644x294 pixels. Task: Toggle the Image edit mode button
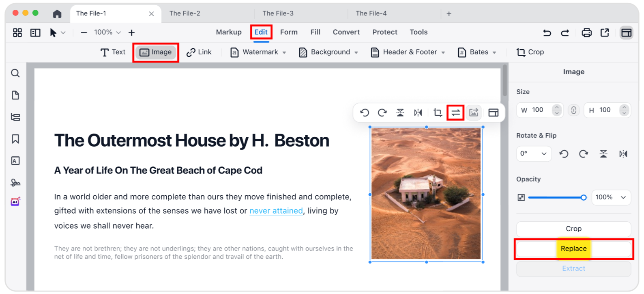click(x=156, y=52)
